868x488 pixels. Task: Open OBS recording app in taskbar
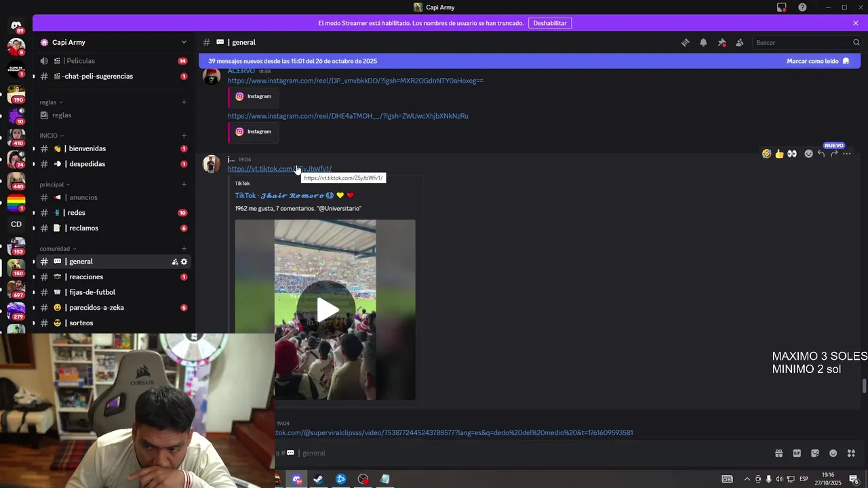(363, 479)
